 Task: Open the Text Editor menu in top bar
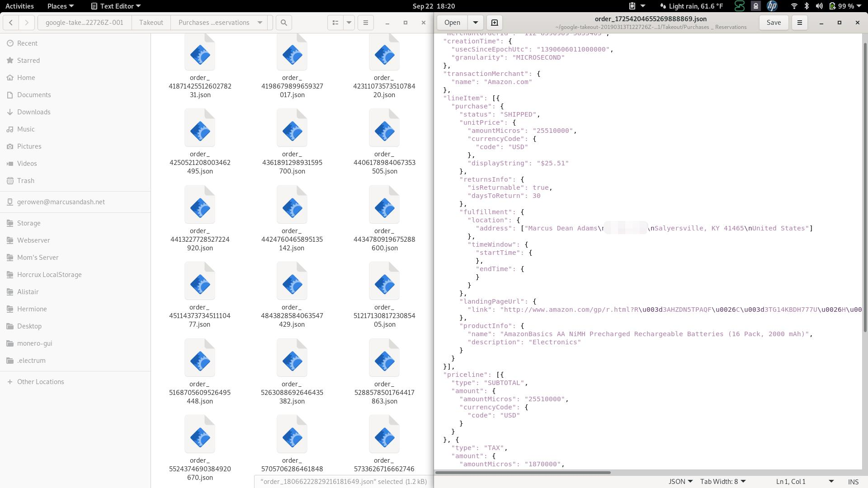[115, 6]
